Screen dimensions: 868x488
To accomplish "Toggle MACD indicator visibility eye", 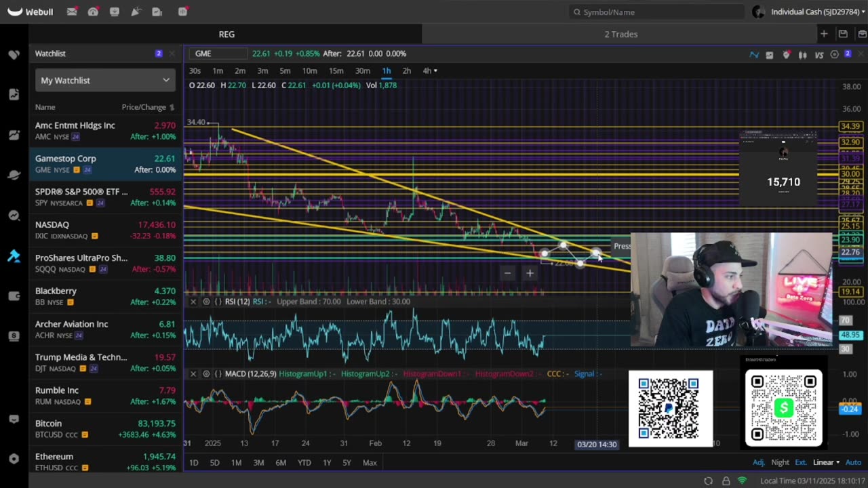I will (x=206, y=373).
